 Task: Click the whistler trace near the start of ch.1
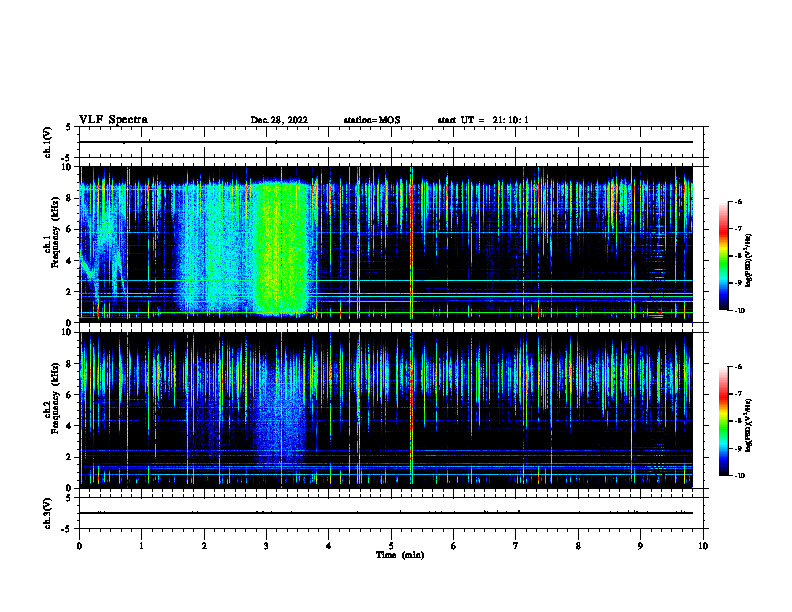click(89, 270)
